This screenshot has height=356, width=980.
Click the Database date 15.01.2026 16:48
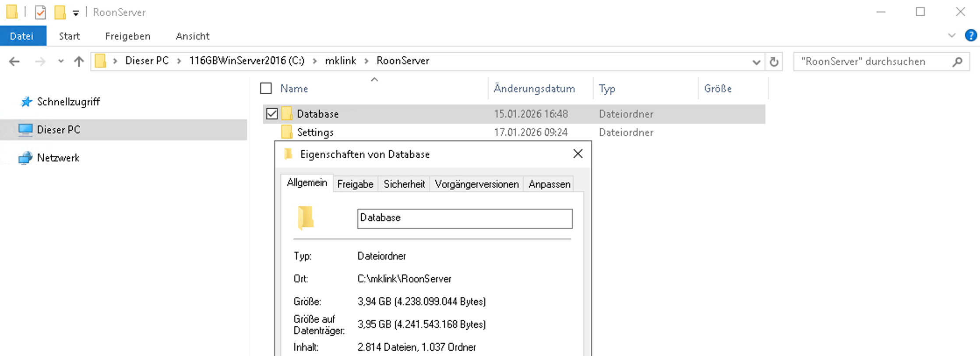click(531, 114)
